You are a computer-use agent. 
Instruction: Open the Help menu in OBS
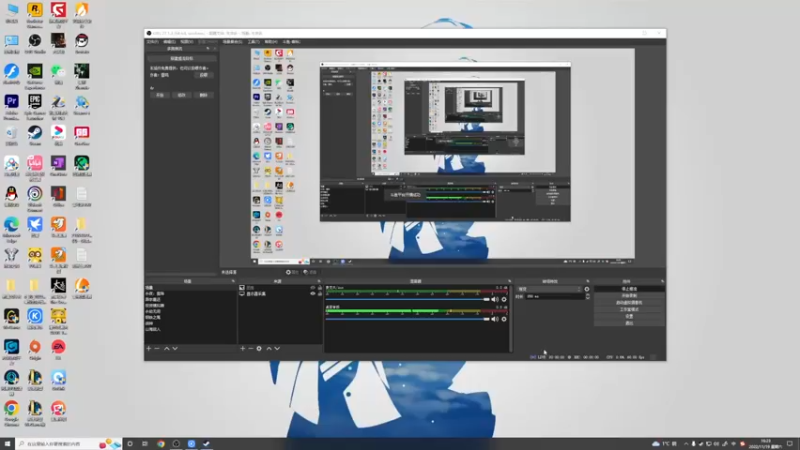click(x=271, y=42)
